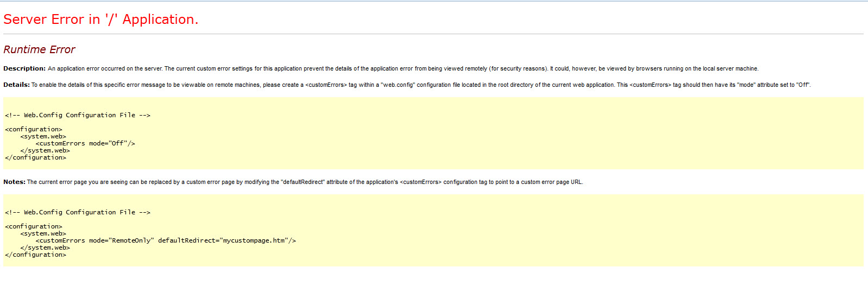Click first 'Web.Config Configuration File' comment line
The height and width of the screenshot is (286, 868).
coord(78,115)
